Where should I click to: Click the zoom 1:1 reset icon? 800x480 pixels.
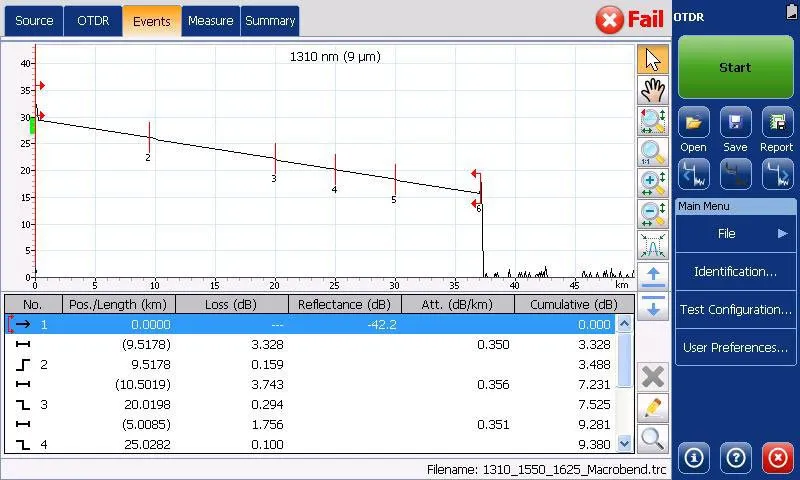[x=652, y=152]
